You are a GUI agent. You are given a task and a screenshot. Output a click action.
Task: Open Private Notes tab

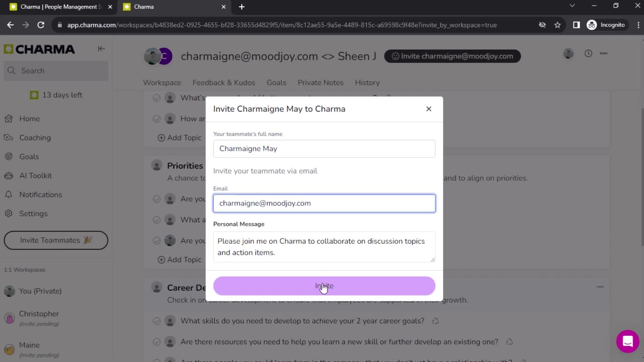point(320,82)
